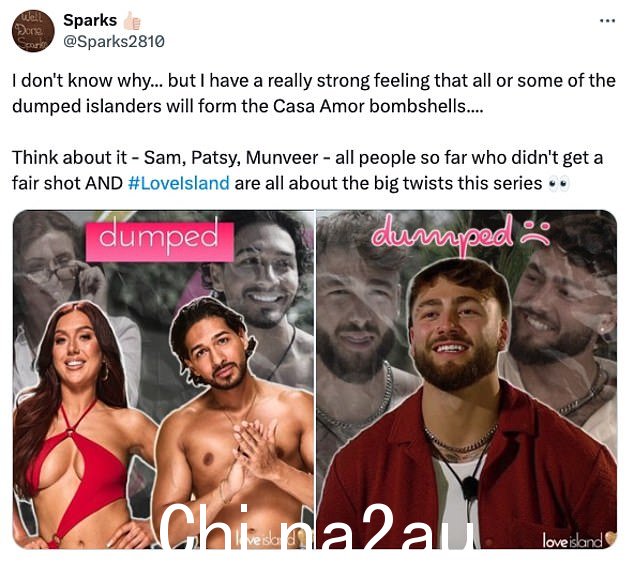The height and width of the screenshot is (563, 634).
Task: Click the eyes emoji ending the tweet
Action: (558, 184)
